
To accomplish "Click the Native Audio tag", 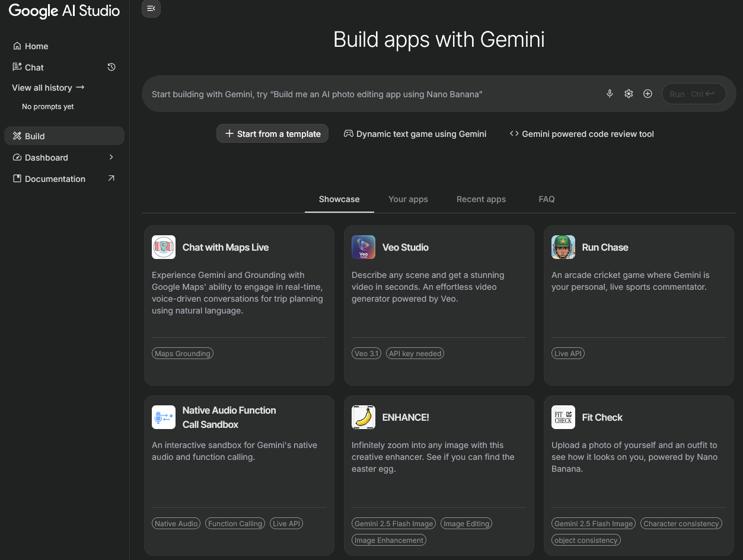I will pyautogui.click(x=176, y=524).
